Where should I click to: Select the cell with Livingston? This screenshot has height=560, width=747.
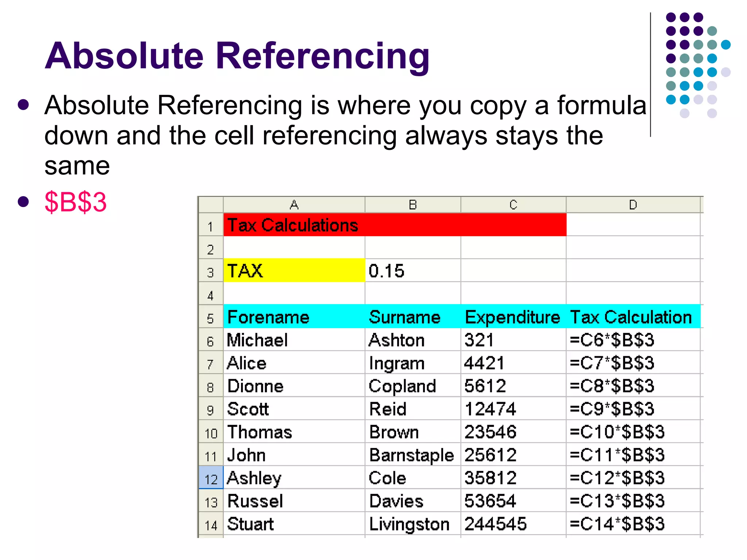(413, 524)
